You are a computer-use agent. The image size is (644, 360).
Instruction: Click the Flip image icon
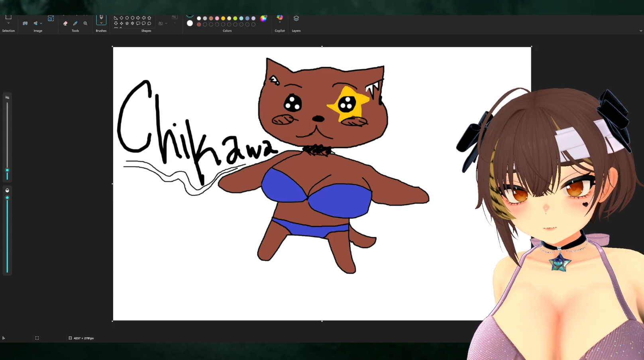pos(35,24)
